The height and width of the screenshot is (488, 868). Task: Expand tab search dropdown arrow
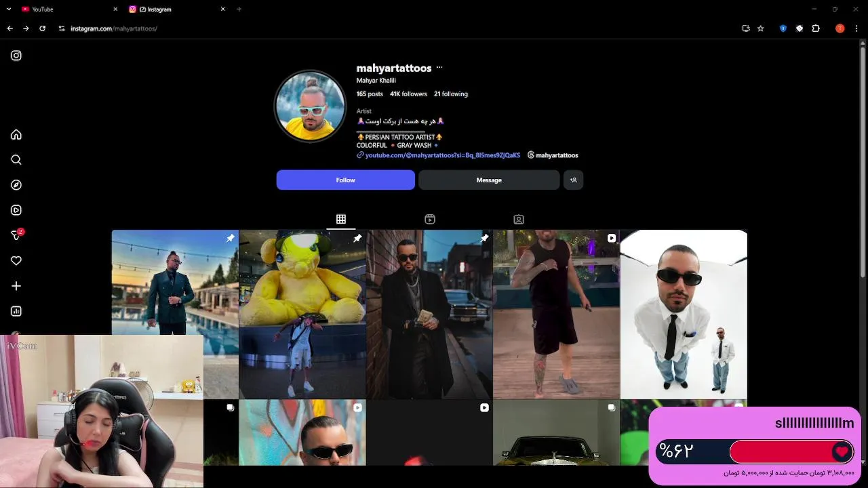pos(9,9)
